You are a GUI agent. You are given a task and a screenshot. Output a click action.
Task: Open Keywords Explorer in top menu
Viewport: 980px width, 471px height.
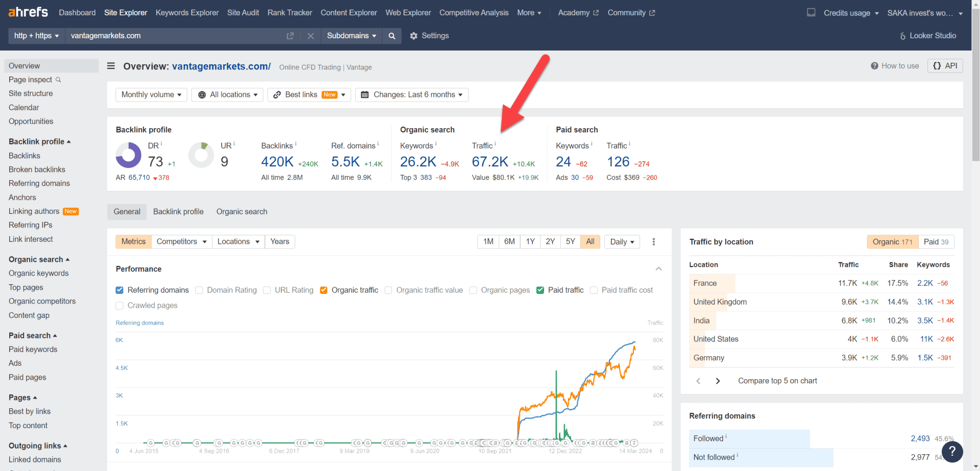coord(187,13)
